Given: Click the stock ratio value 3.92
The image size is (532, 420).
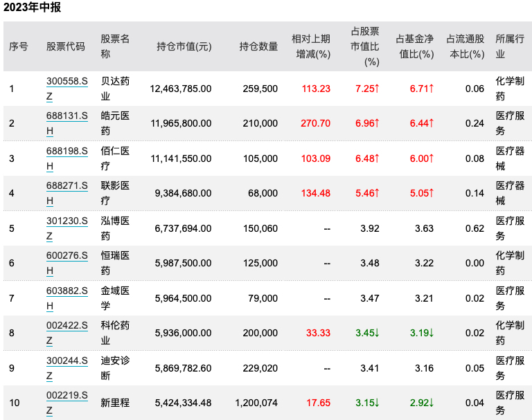Looking at the screenshot, I should pos(370,228).
